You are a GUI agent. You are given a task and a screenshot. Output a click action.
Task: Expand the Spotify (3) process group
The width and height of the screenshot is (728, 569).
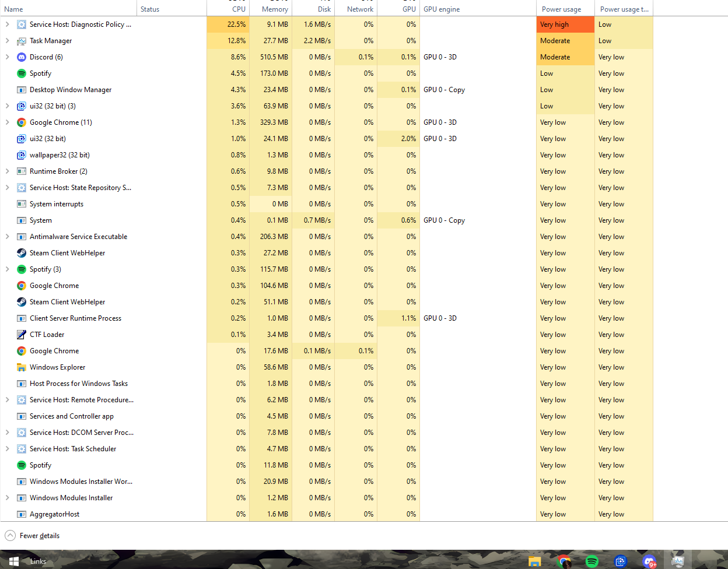pyautogui.click(x=7, y=269)
